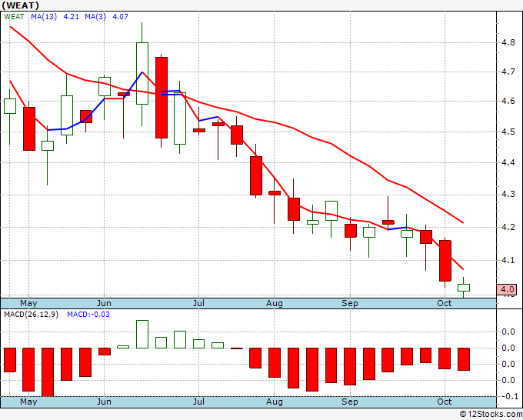Click Jul on the MACD panel date axis

click(198, 402)
